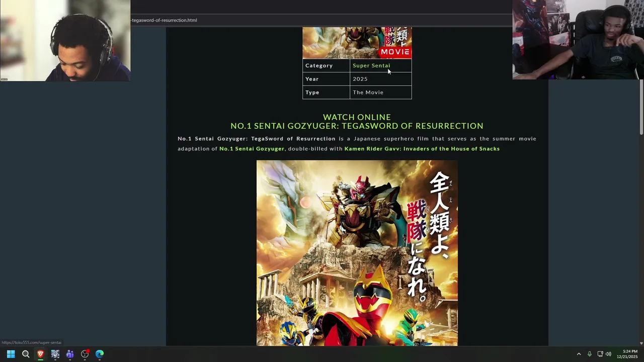Click the left webcam overlay

[x=65, y=40]
